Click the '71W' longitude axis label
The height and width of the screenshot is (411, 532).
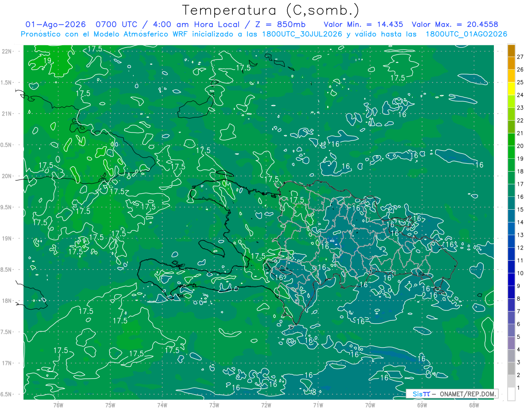(x=318, y=405)
